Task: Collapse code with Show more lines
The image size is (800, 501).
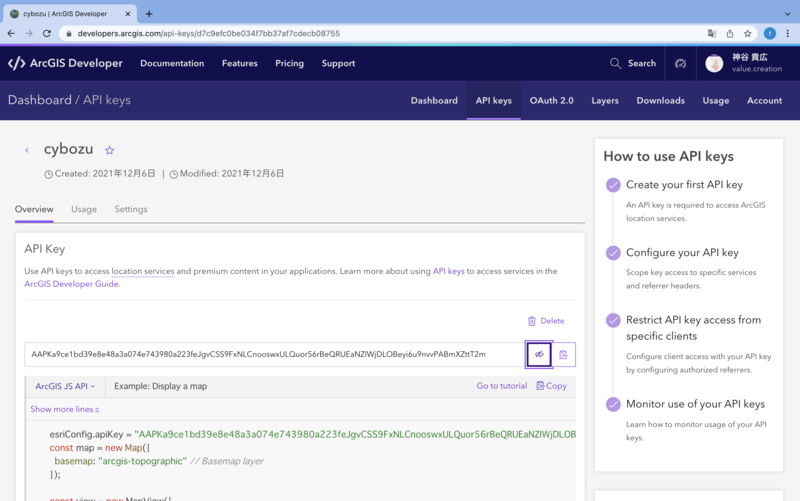Action: click(x=65, y=409)
